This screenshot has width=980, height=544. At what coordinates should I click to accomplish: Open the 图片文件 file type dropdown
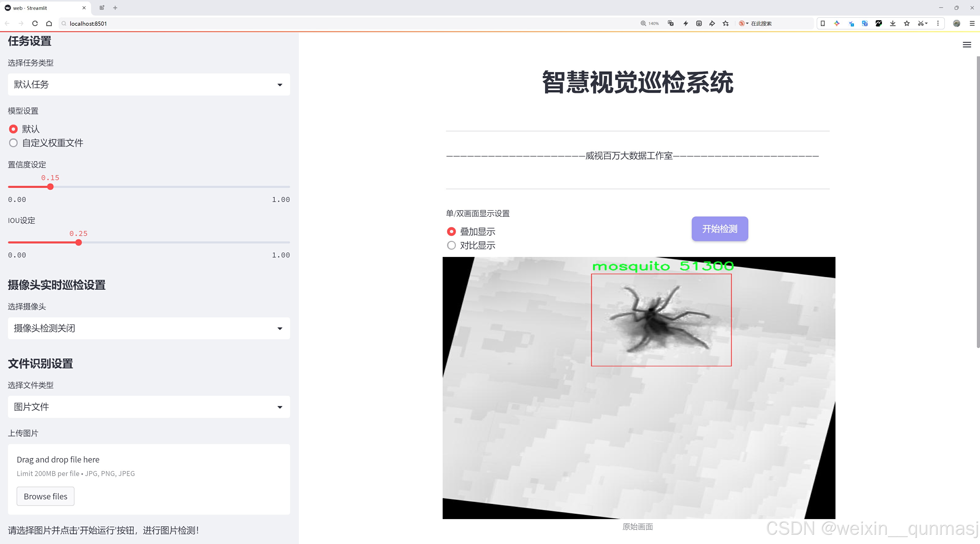[149, 407]
